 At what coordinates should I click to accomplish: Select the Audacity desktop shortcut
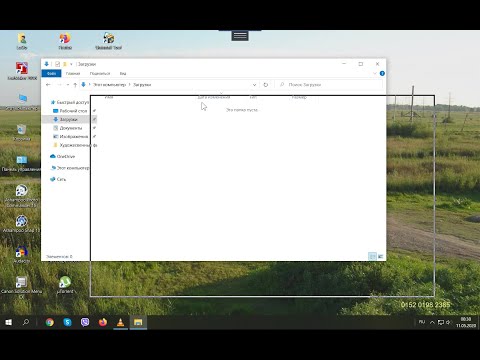coord(22,255)
